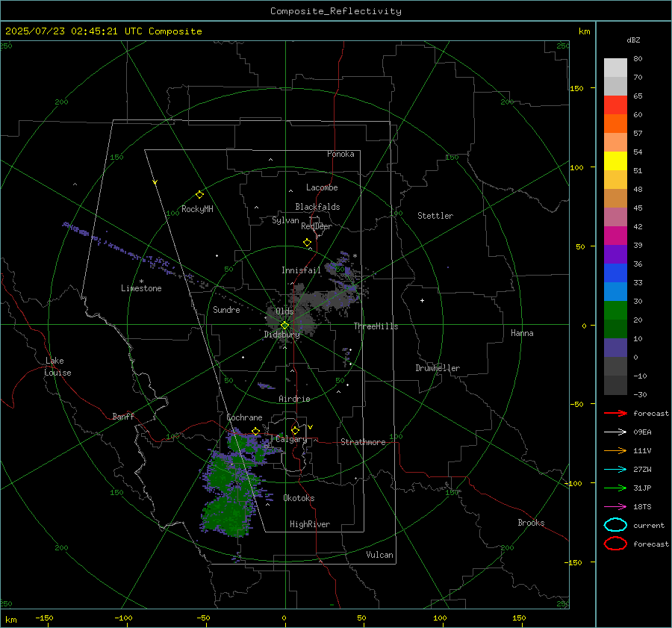Click the yellow diamond marker near Cochrane
The image size is (672, 628).
[x=256, y=431]
